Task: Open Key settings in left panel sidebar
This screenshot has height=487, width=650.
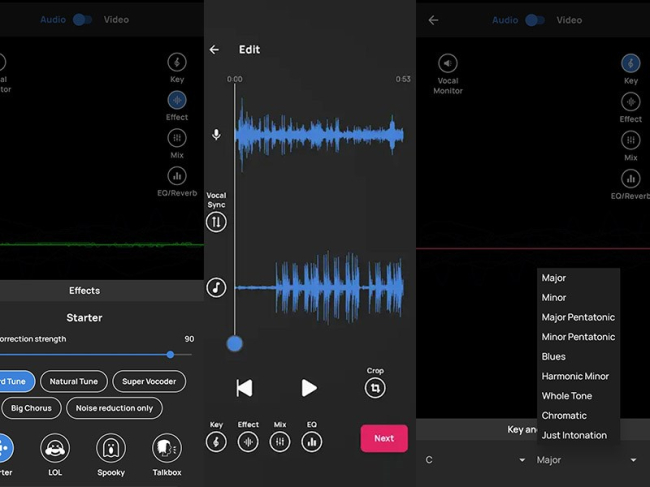Action: point(177,63)
